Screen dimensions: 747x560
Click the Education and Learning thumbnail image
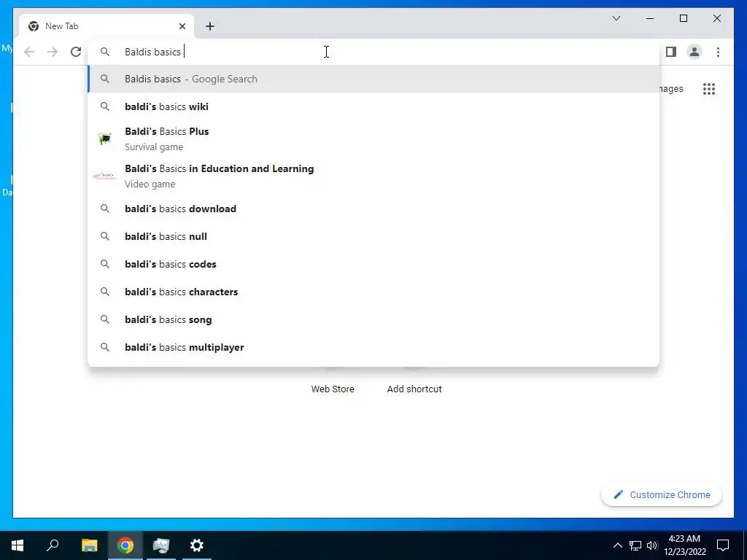105,176
